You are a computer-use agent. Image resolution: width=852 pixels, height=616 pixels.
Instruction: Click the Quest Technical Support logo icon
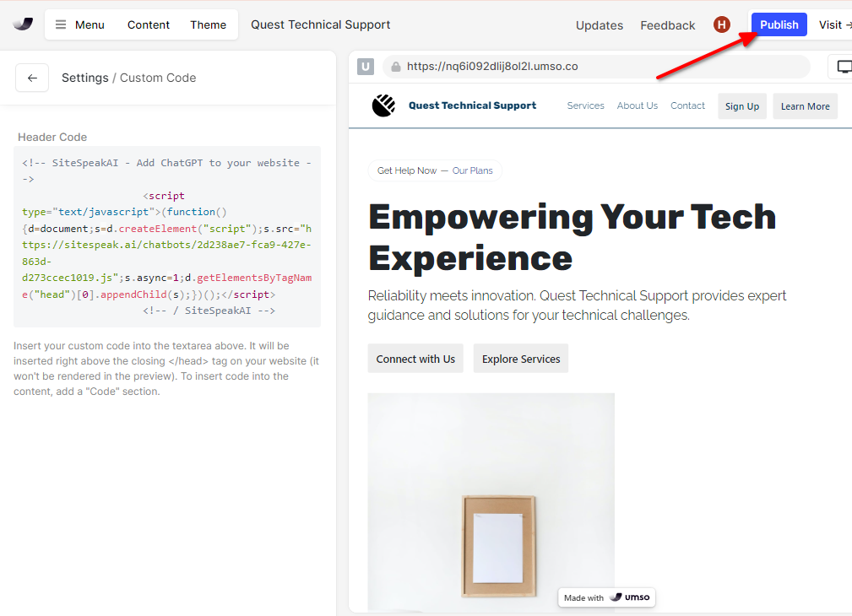click(383, 105)
